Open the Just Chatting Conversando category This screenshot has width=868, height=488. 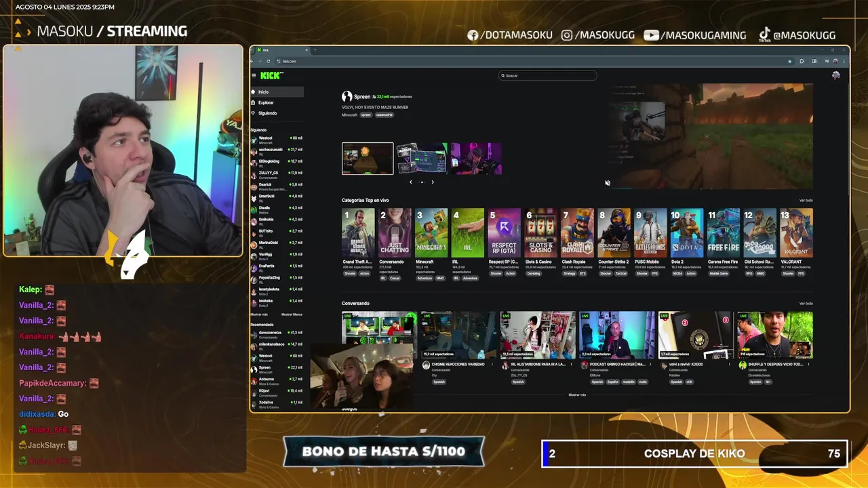click(395, 233)
